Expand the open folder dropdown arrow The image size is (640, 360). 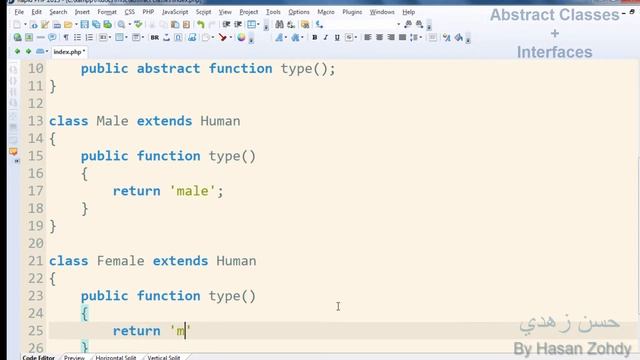pyautogui.click(x=76, y=25)
